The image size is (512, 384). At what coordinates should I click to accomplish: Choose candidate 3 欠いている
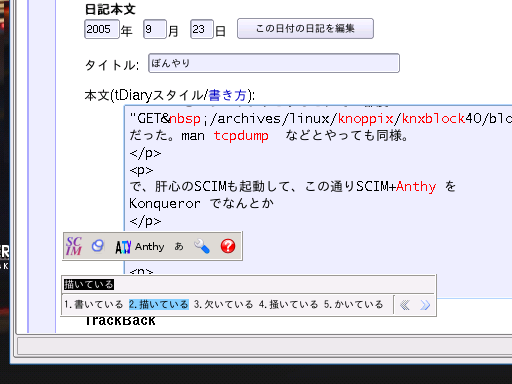[x=224, y=304]
